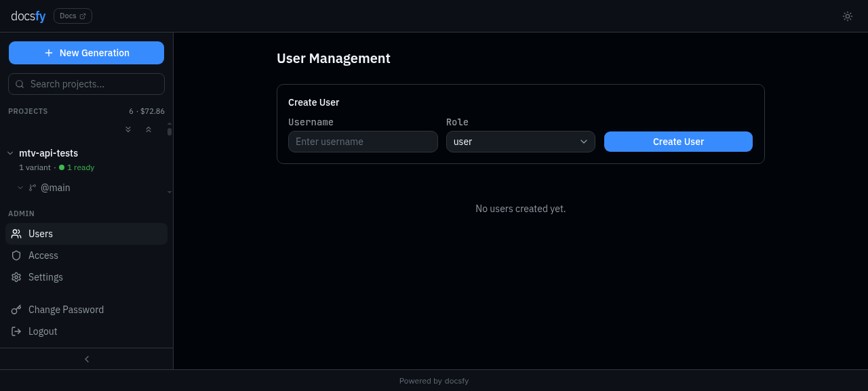Viewport: 868px width, 391px height.
Task: Collapse the mtv-api-tests project chevron
Action: click(10, 154)
